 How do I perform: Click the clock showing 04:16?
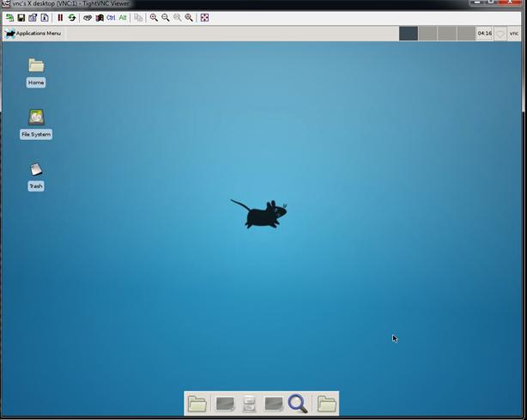[x=484, y=33]
